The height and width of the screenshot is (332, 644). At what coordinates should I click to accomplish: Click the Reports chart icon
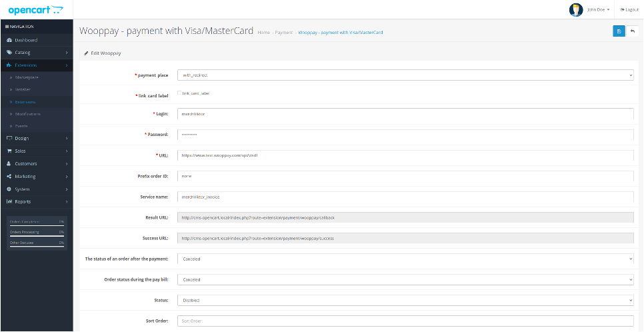click(9, 202)
